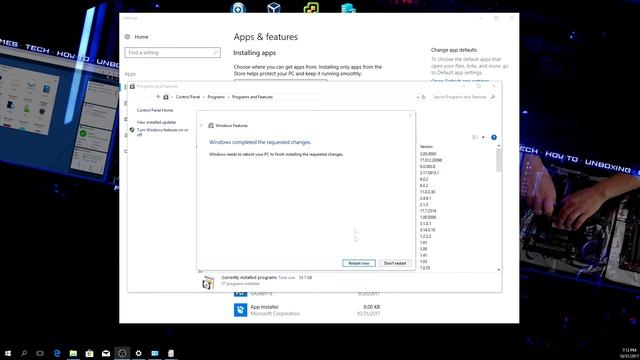Open the blue Help button

494,138
